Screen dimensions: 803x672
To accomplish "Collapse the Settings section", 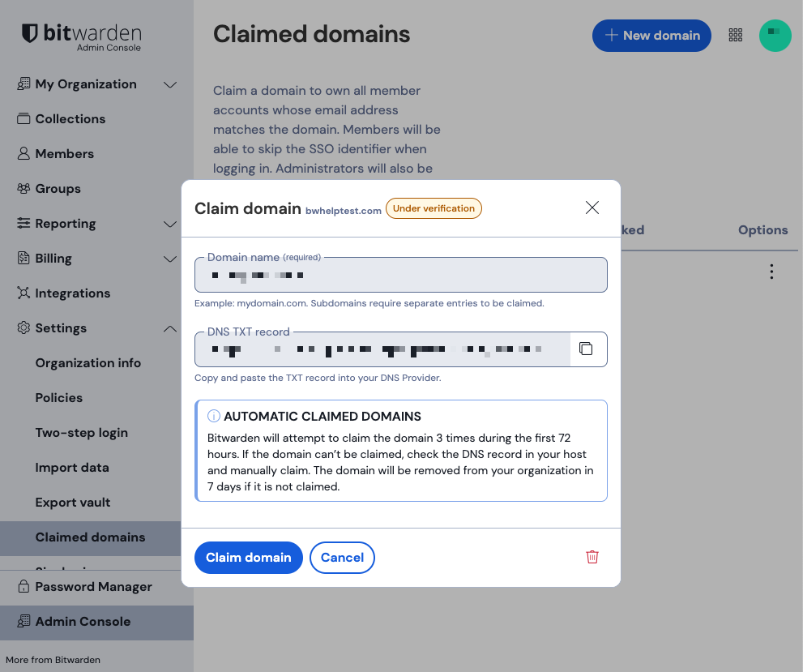I will pyautogui.click(x=170, y=327).
